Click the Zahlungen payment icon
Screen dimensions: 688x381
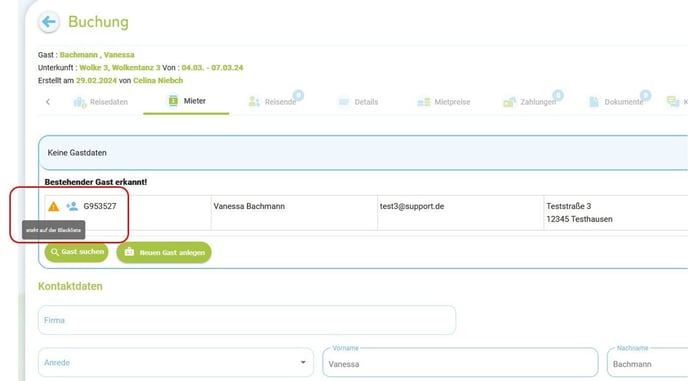(x=509, y=102)
